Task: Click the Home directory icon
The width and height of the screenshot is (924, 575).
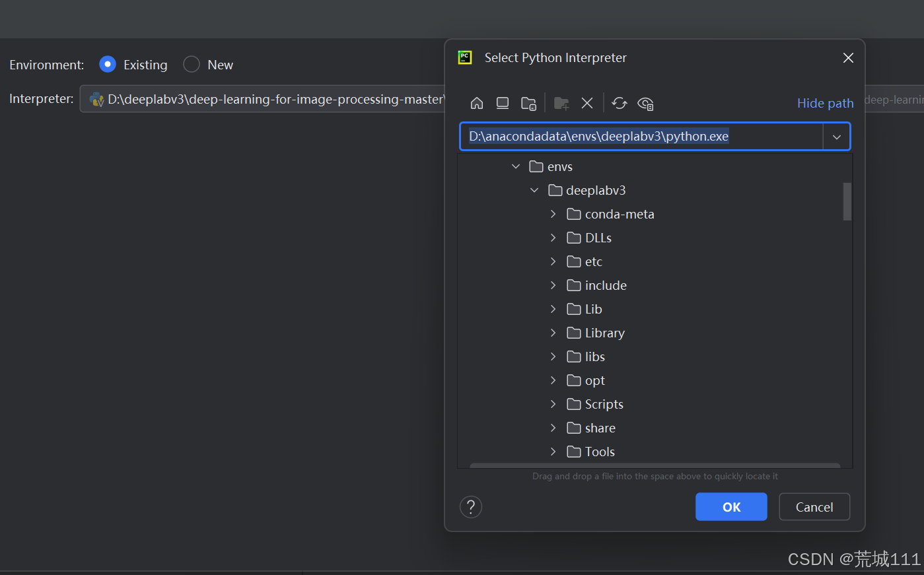Action: [477, 103]
